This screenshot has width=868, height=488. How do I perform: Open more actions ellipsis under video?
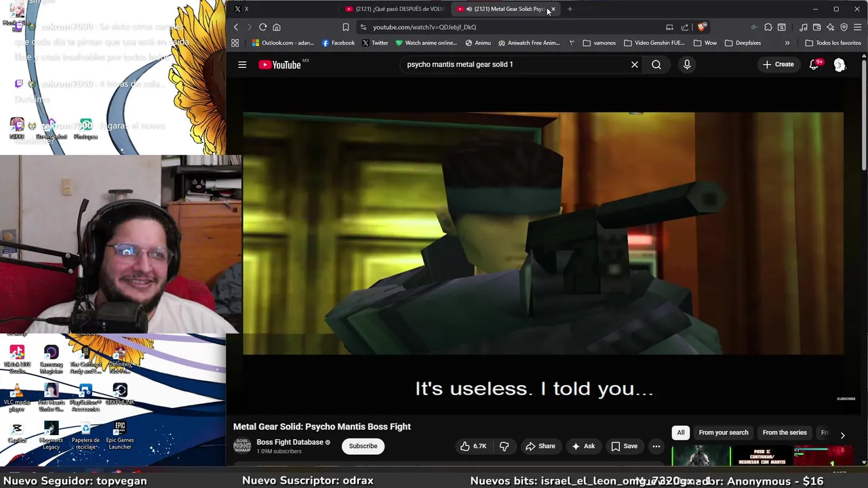coord(656,446)
